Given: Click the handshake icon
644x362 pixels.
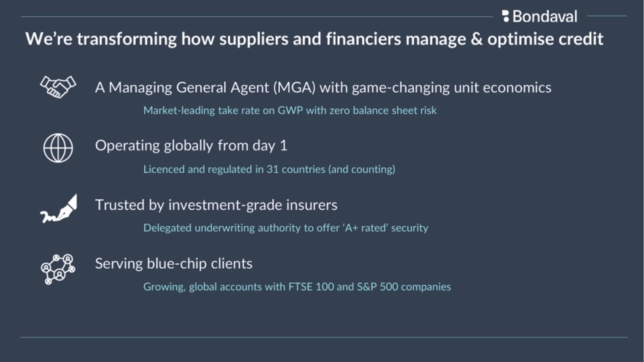Looking at the screenshot, I should pos(58,87).
